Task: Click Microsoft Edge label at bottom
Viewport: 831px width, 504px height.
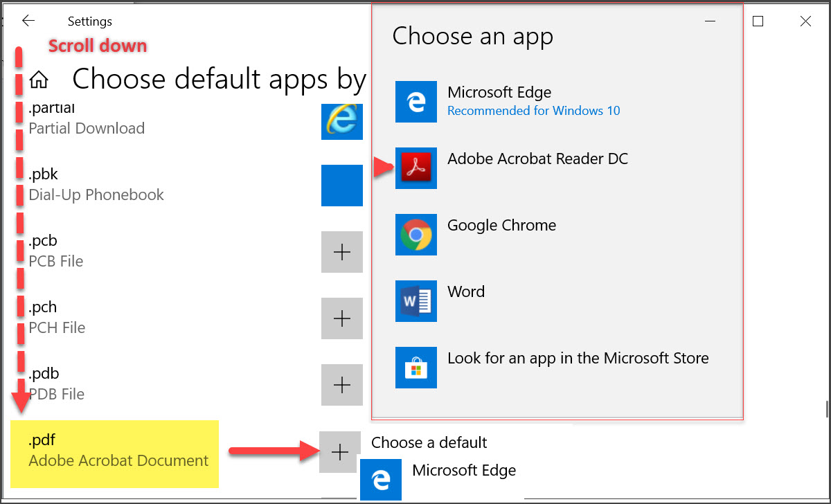Action: 465,471
